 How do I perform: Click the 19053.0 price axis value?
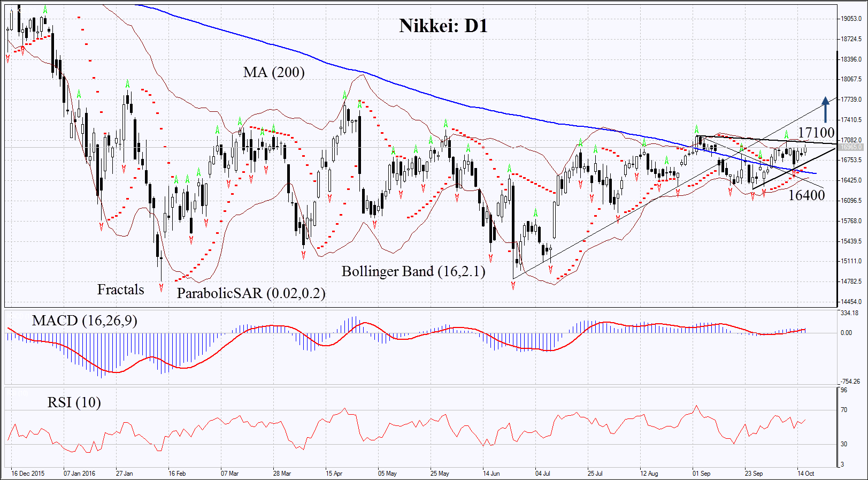pos(851,19)
